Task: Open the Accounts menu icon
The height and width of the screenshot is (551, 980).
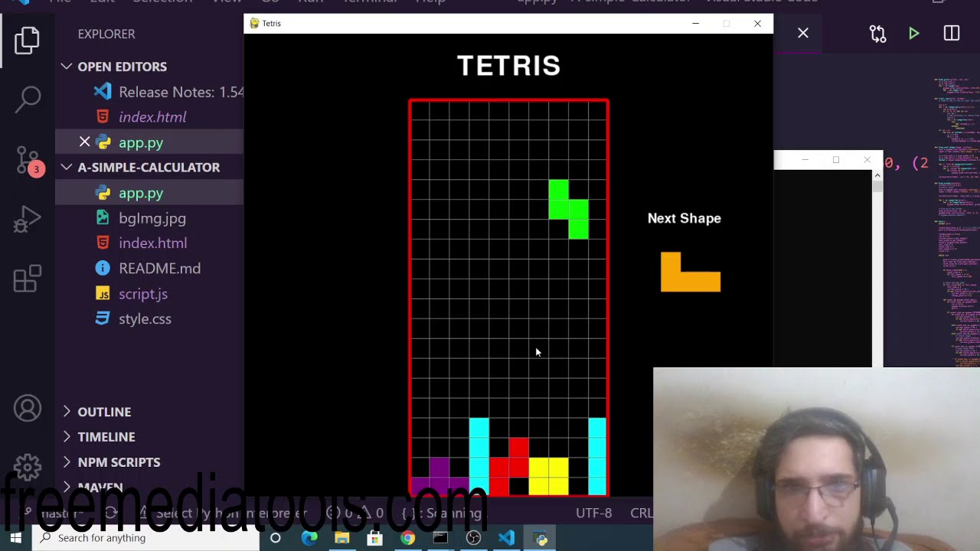Action: point(28,408)
